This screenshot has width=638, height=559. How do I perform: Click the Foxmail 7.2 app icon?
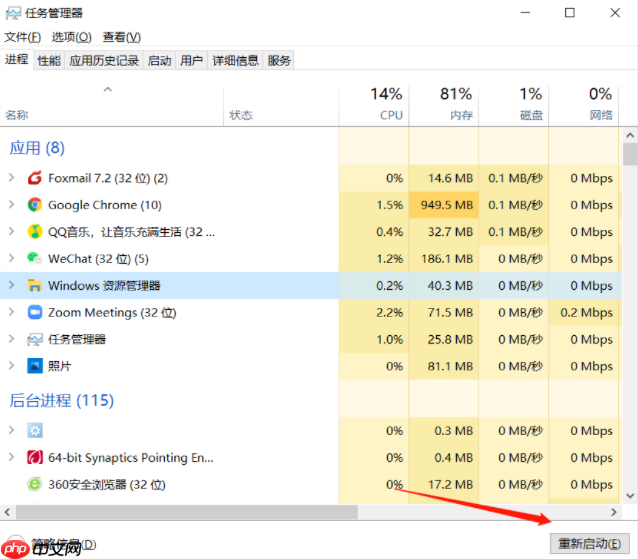click(35, 178)
